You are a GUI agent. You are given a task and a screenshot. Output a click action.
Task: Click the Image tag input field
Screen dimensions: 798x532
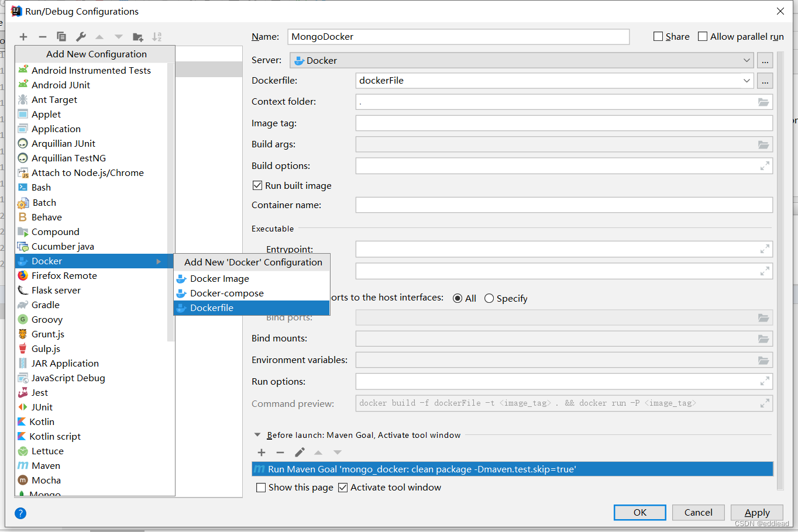[564, 123]
